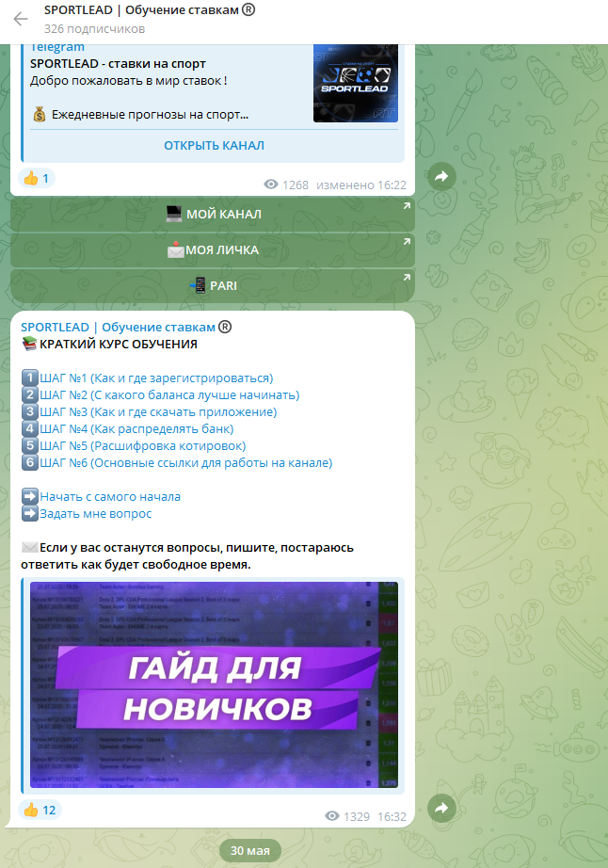Open ШАГ №1 registration link
608x868 pixels.
pos(156,378)
